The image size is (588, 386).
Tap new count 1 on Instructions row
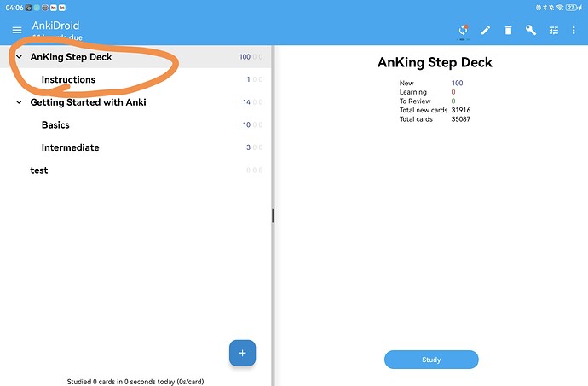coord(248,79)
